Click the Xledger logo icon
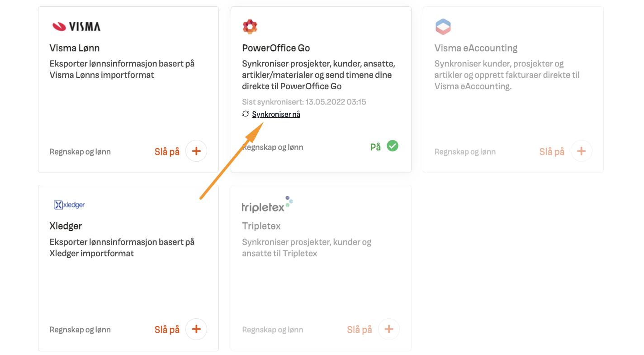 pos(69,204)
